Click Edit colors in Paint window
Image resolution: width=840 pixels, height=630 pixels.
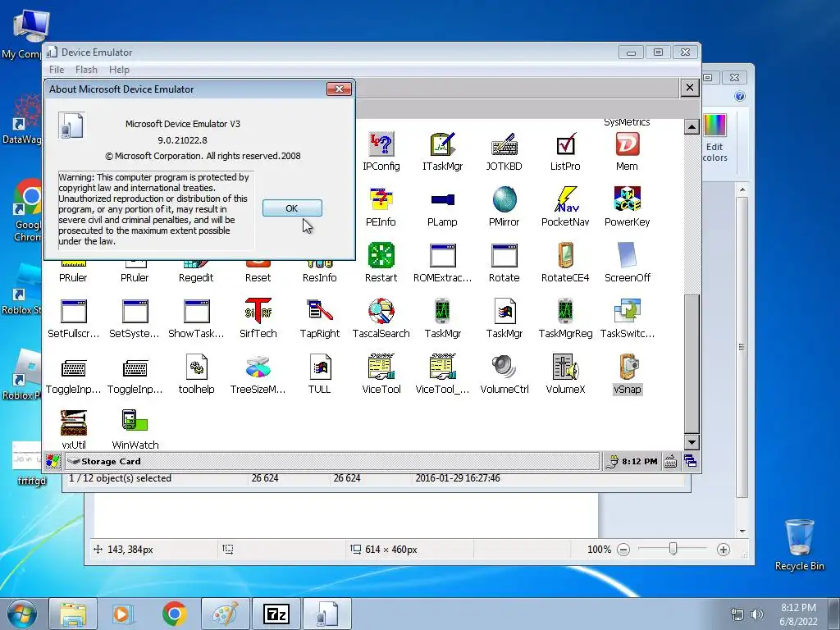pyautogui.click(x=714, y=138)
